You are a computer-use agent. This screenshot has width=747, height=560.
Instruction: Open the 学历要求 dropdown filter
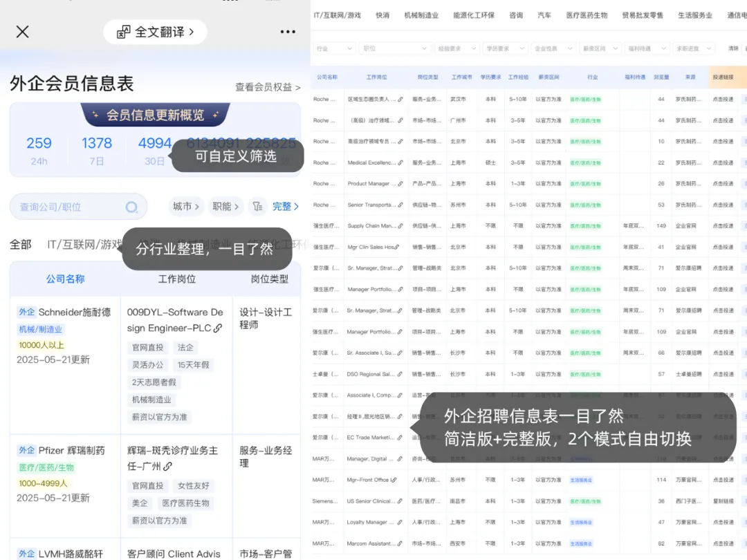[x=504, y=48]
